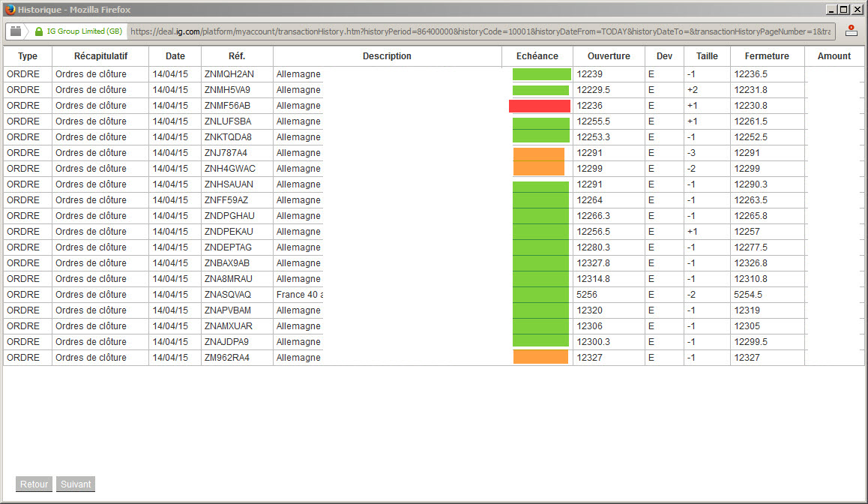
Task: Click the Retour button
Action: tap(34, 484)
